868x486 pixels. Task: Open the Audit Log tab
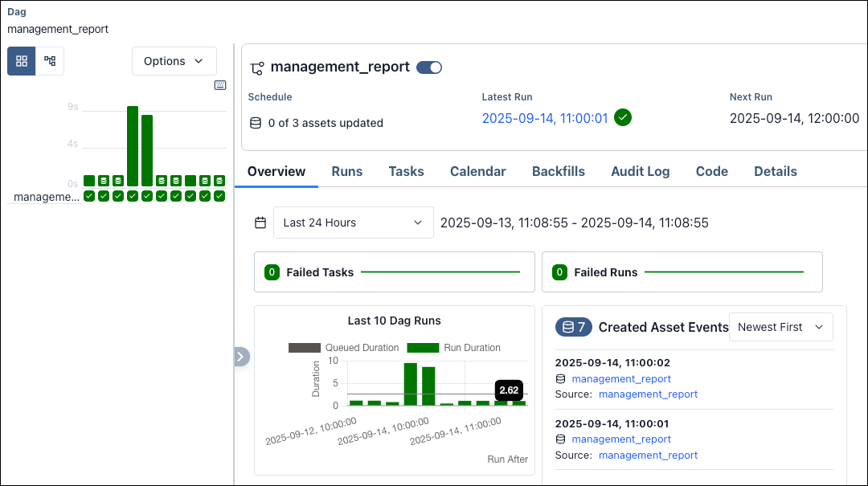640,171
